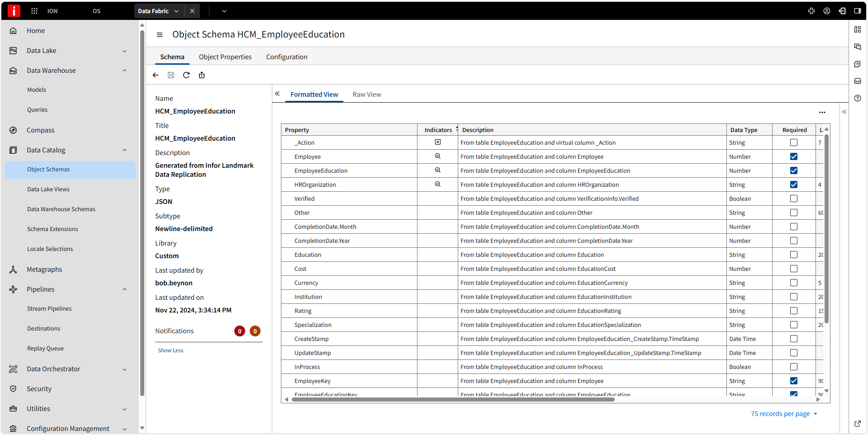868x435 pixels.
Task: Collapse the Data Catalog section
Action: 124,150
